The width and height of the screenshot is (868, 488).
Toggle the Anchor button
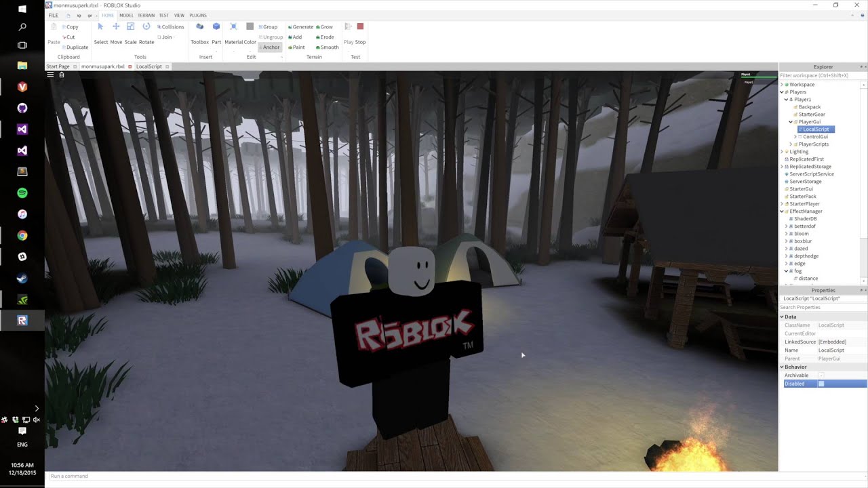click(270, 47)
